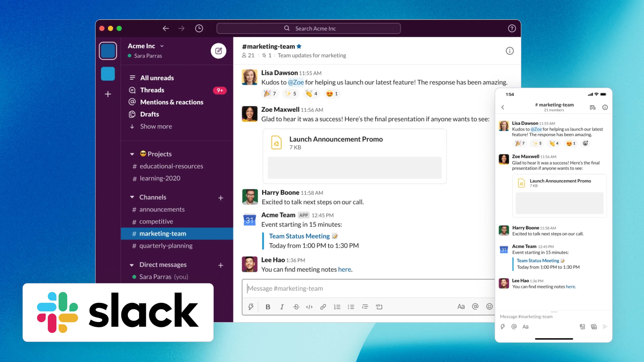The width and height of the screenshot is (644, 362).
Task: Click the desktop Message #marketing-team input
Action: (368, 289)
